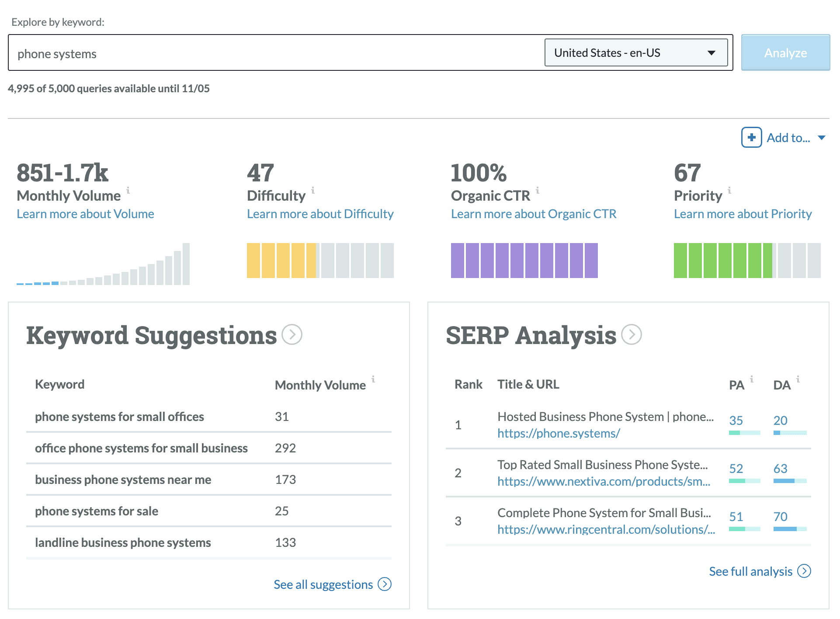Click the info icon beside Difficulty score
The height and width of the screenshot is (619, 840).
312,191
